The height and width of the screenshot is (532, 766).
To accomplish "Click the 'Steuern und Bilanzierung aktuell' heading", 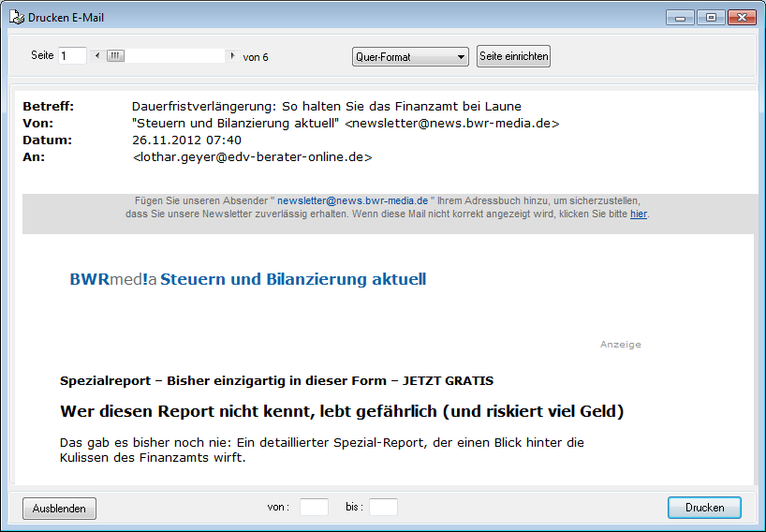I will (x=293, y=279).
